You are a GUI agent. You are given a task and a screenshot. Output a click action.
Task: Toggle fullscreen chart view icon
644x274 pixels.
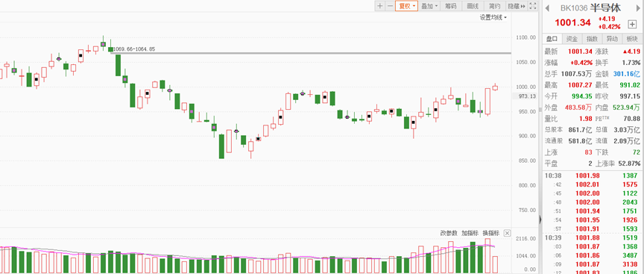[533, 6]
